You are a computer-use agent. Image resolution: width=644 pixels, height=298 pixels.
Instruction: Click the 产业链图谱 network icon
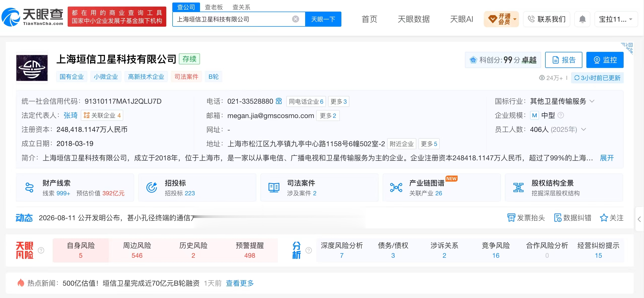click(396, 188)
